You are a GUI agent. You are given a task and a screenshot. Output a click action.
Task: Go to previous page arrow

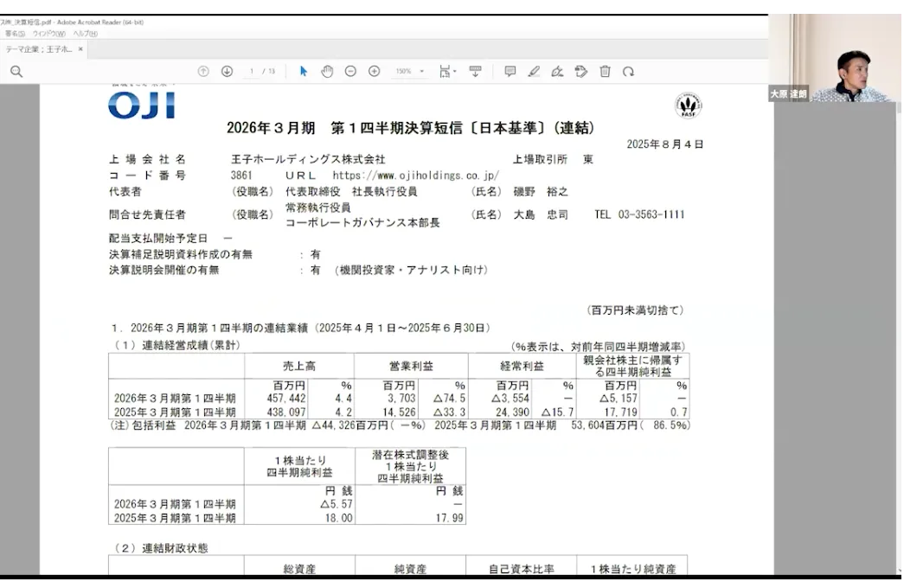click(203, 72)
